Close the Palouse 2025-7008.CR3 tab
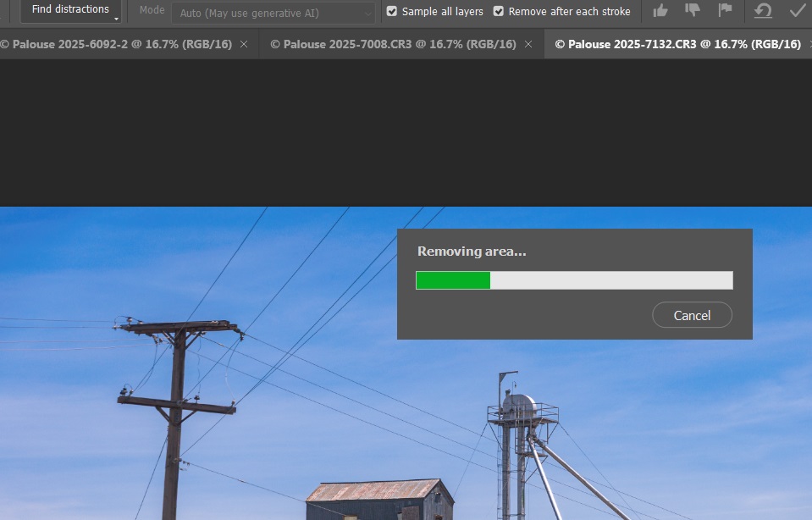This screenshot has height=520, width=812. pos(528,43)
